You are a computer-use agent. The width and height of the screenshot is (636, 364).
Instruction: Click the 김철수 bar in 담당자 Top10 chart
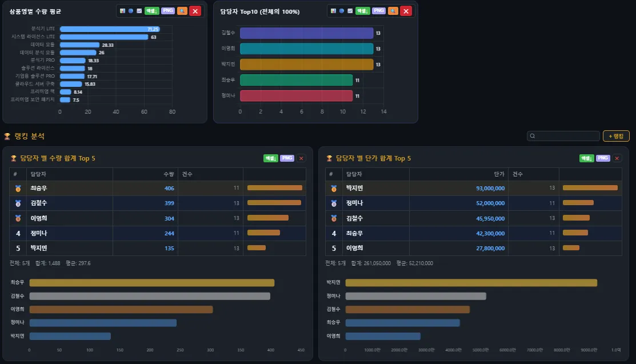click(306, 33)
